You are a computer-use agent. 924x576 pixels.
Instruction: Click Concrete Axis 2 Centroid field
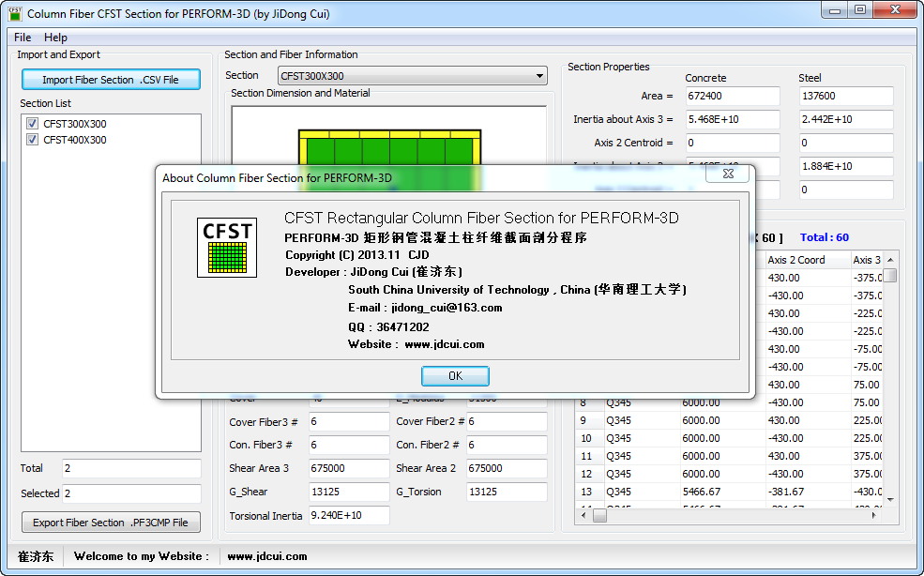[x=733, y=143]
